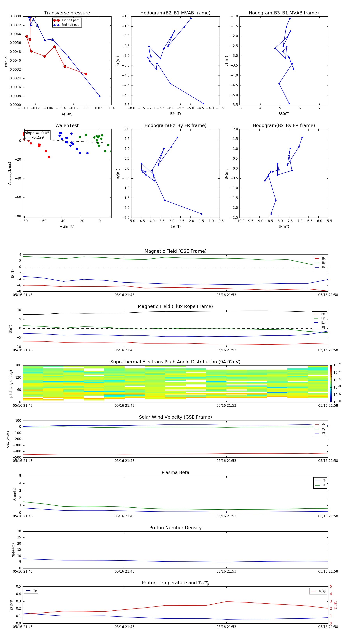This screenshot has width=351, height=644.
Task: Click the 'Pt(nPa)' y-axis label
Action: pyautogui.click(x=6, y=61)
